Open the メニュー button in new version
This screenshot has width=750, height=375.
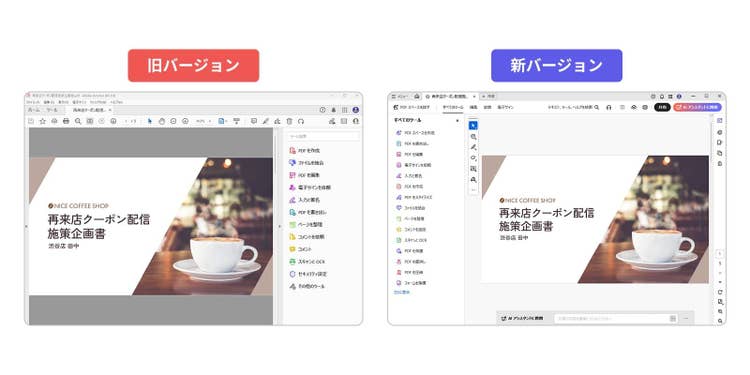401,96
